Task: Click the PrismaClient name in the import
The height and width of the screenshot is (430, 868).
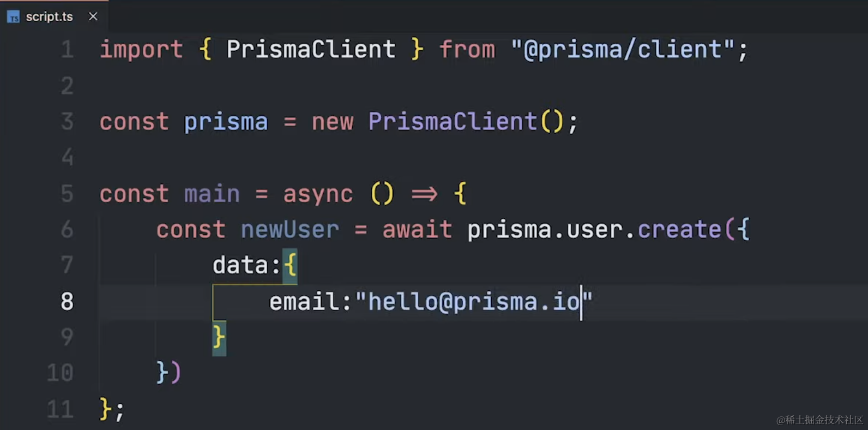Action: 311,50
